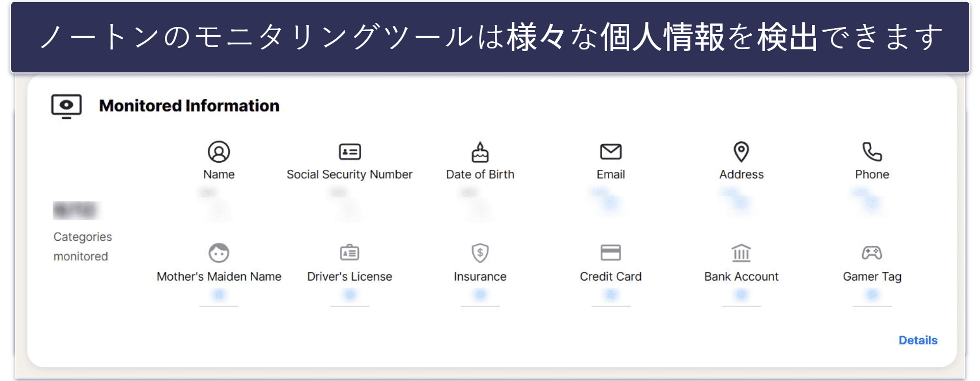Click the blue indicator under Mother's Maiden Name
The width and height of the screenshot is (980, 381).
(x=219, y=295)
